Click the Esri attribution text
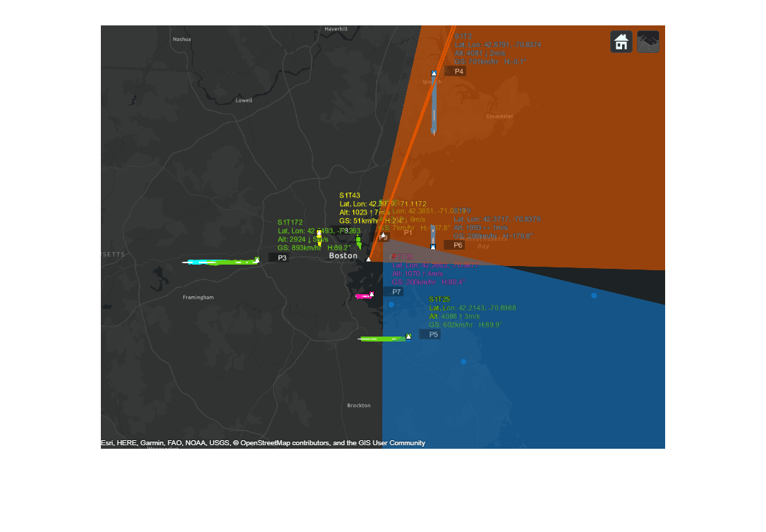The height and width of the screenshot is (532, 766). [x=106, y=443]
